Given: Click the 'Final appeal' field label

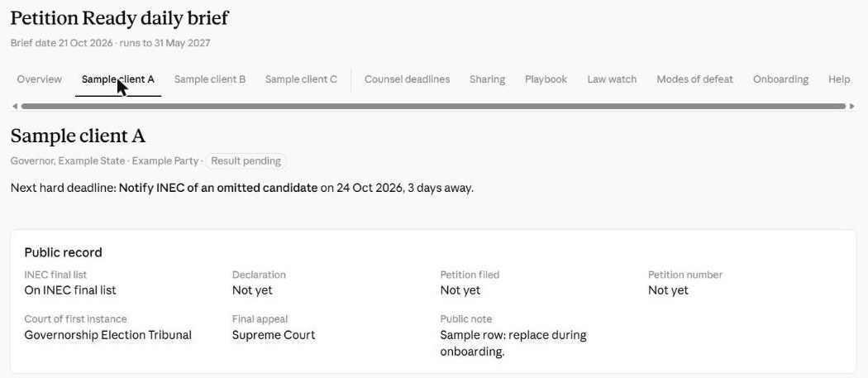Looking at the screenshot, I should tap(260, 319).
